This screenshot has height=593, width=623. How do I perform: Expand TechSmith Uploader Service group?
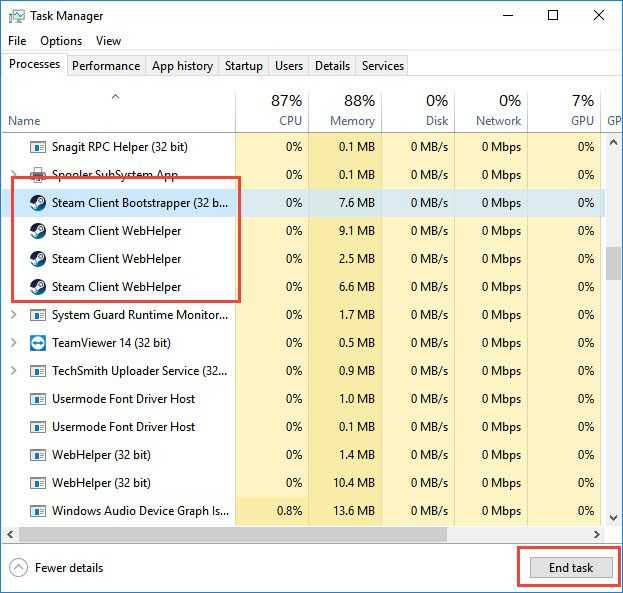(x=14, y=371)
